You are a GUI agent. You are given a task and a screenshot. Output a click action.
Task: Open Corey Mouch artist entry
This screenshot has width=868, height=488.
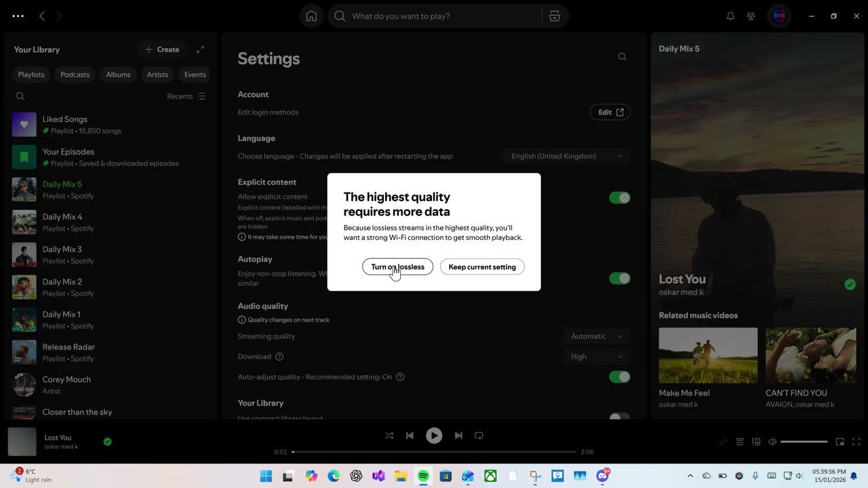111,385
